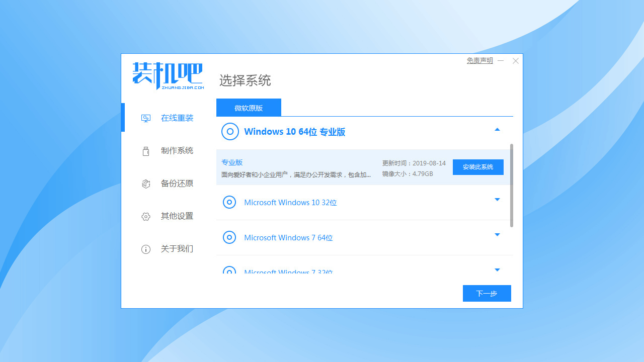Image resolution: width=644 pixels, height=362 pixels.
Task: Click the info icon beside 关于我们
Action: [x=146, y=249]
